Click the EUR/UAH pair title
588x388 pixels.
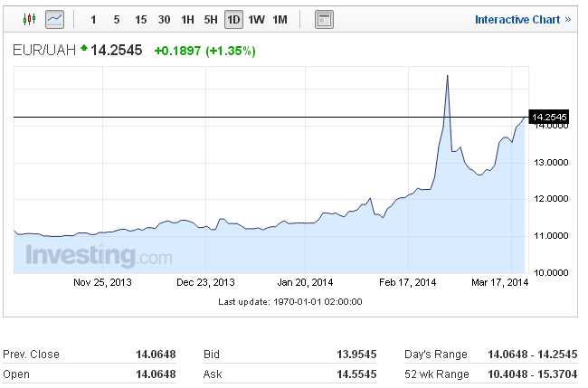tap(44, 50)
